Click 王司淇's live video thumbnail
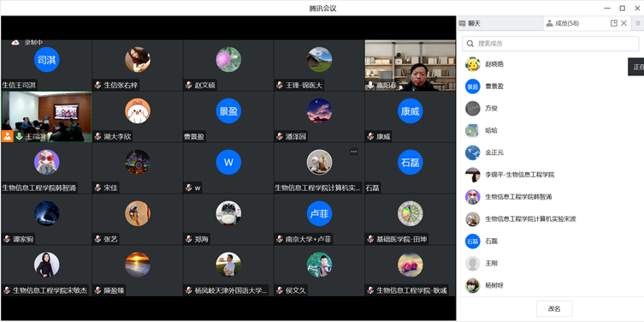 coord(47,116)
